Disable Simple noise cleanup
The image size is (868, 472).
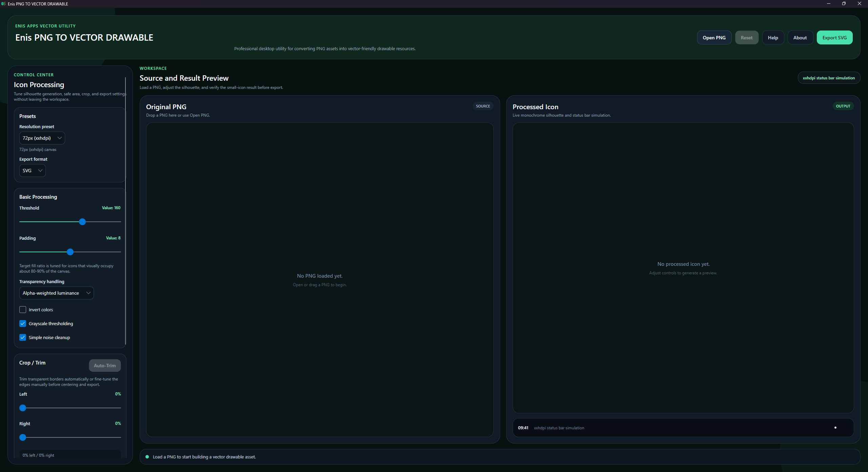click(23, 337)
